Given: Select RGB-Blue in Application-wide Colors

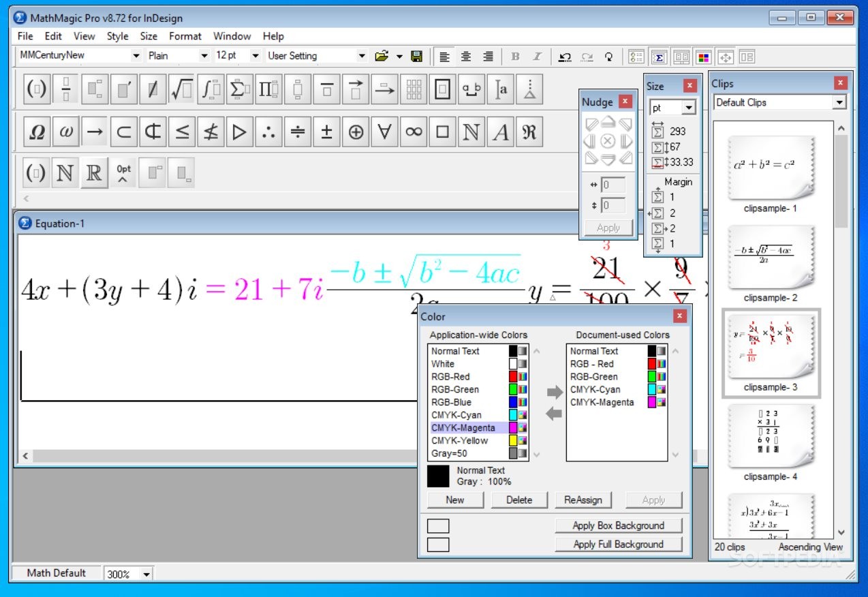Looking at the screenshot, I should tap(479, 402).
